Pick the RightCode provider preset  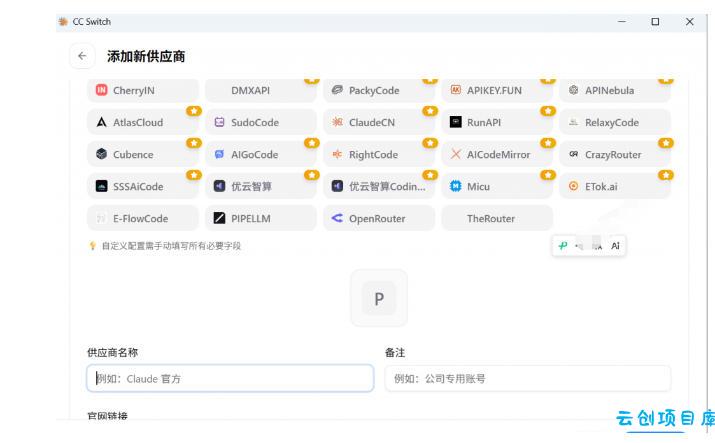click(379, 155)
